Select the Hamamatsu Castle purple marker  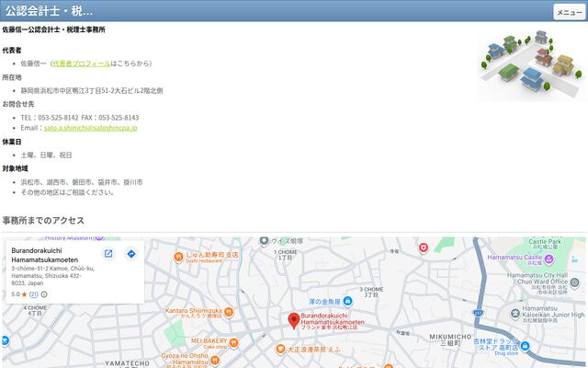coord(549,259)
